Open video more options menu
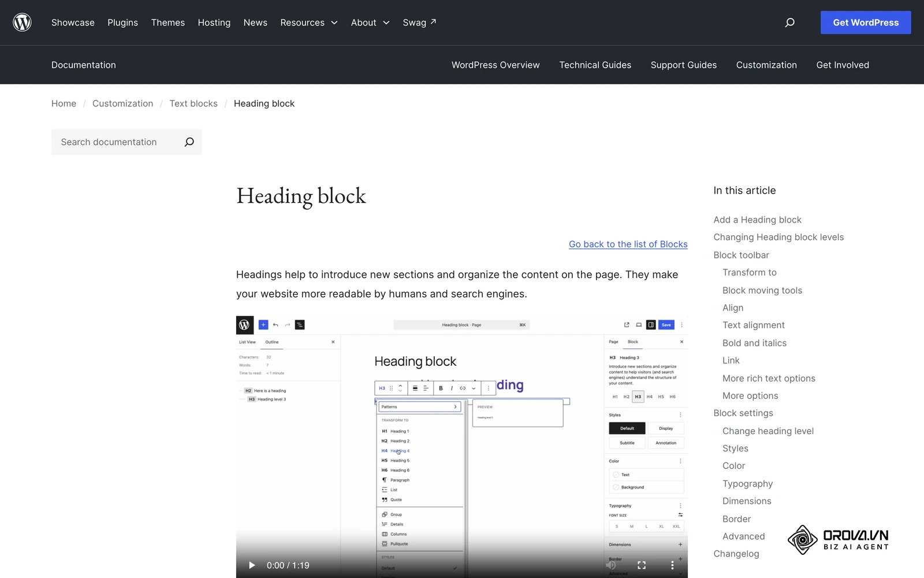 point(672,565)
